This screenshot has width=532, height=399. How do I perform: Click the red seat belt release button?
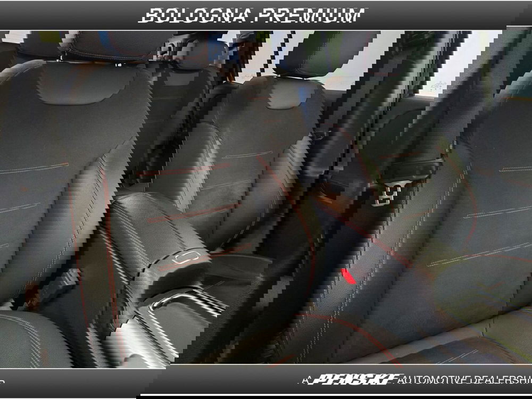coord(348,277)
